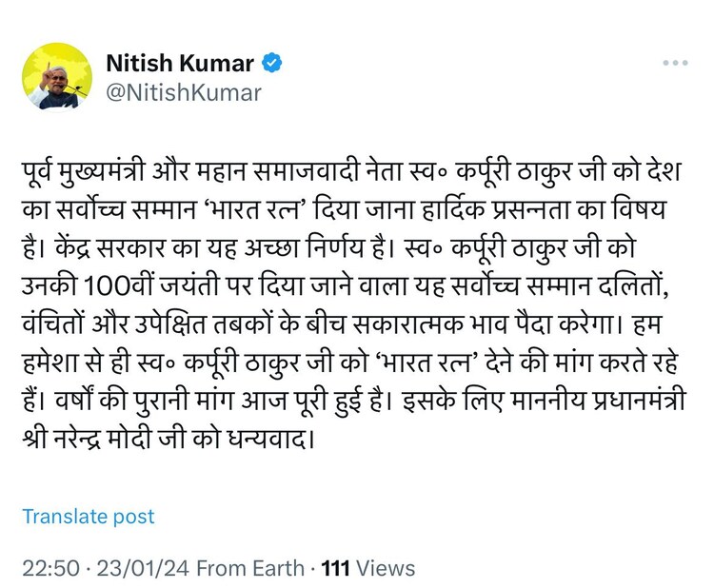Click the Nitish Kumar display name
Image resolution: width=714 pixels, height=588 pixels.
pyautogui.click(x=180, y=65)
